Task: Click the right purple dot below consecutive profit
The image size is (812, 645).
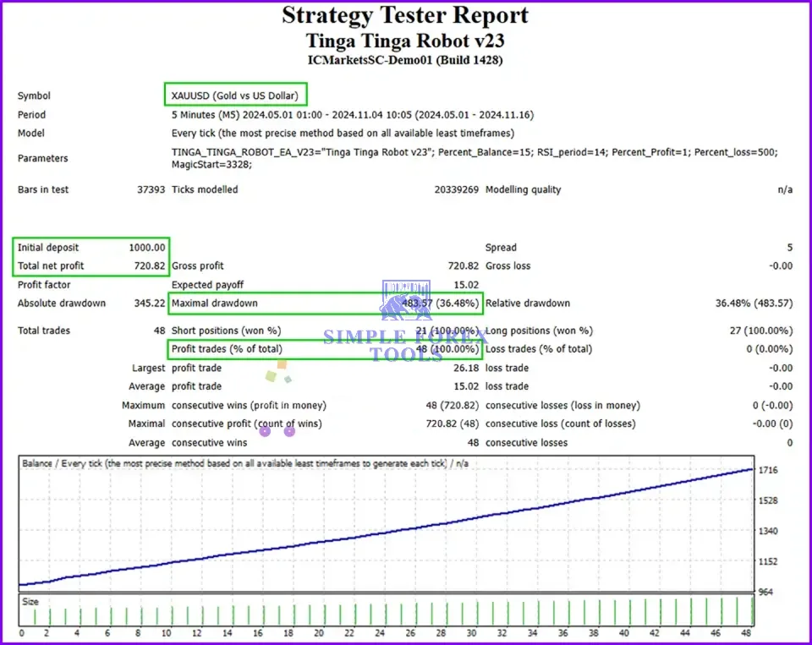Action: (289, 431)
